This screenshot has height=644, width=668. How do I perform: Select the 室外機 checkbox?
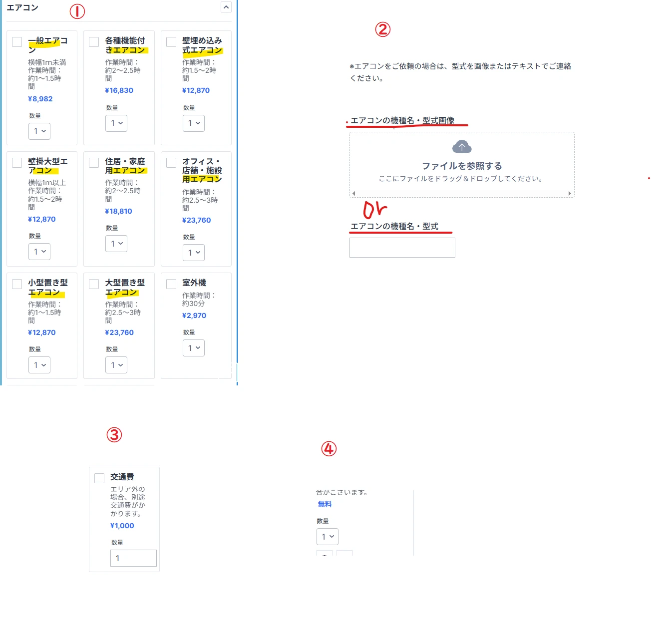pos(171,283)
